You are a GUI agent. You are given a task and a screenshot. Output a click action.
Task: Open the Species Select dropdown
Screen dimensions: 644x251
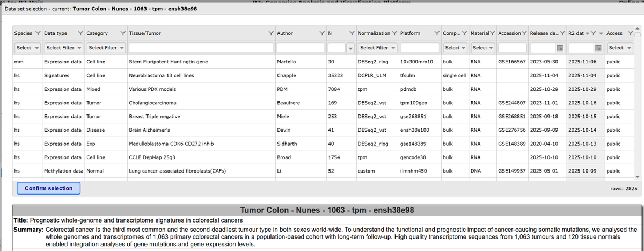pyautogui.click(x=28, y=48)
